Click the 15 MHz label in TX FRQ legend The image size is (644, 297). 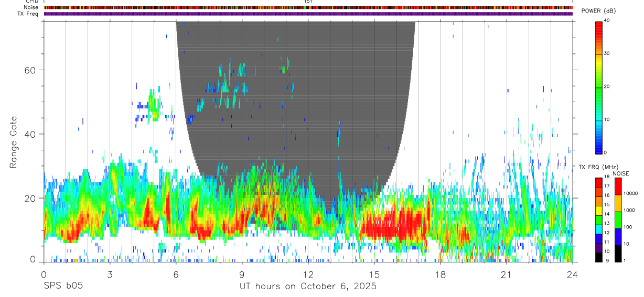(607, 204)
